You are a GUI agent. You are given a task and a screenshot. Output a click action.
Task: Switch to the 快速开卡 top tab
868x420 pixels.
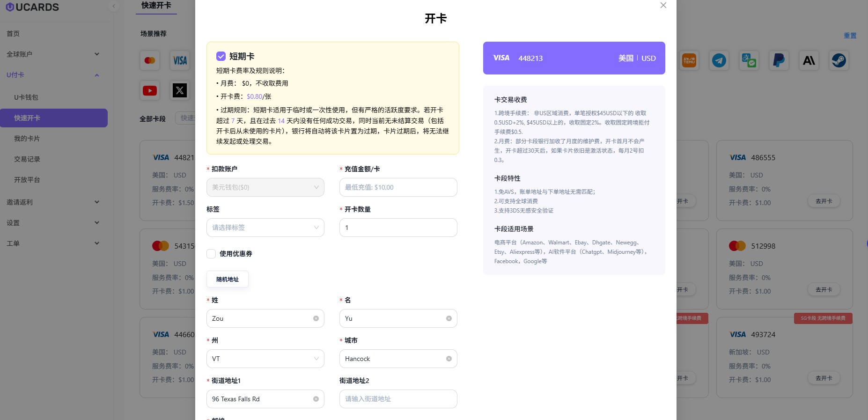click(x=156, y=6)
